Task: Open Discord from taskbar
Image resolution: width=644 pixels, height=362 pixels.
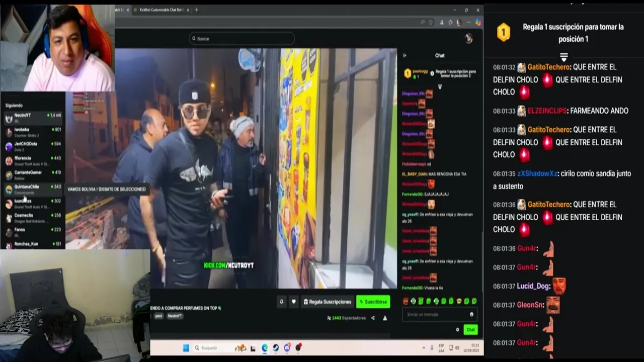Action: pyautogui.click(x=287, y=347)
